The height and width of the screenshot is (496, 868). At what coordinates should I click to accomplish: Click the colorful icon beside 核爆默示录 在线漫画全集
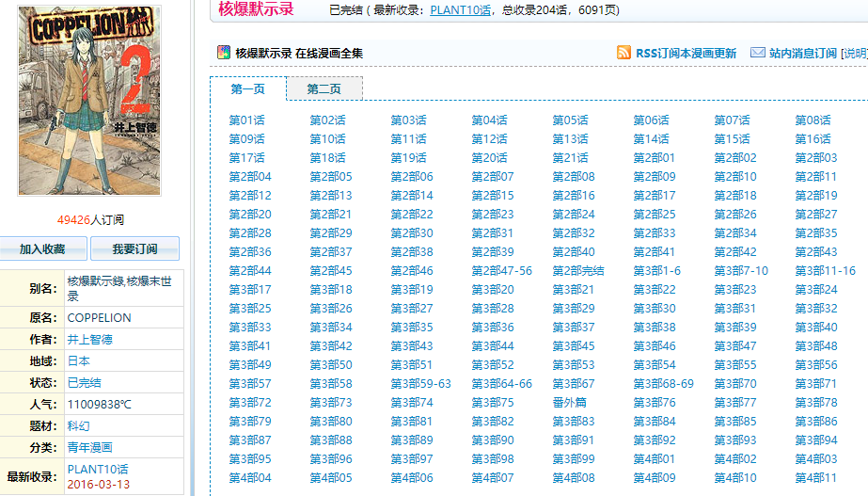click(224, 53)
